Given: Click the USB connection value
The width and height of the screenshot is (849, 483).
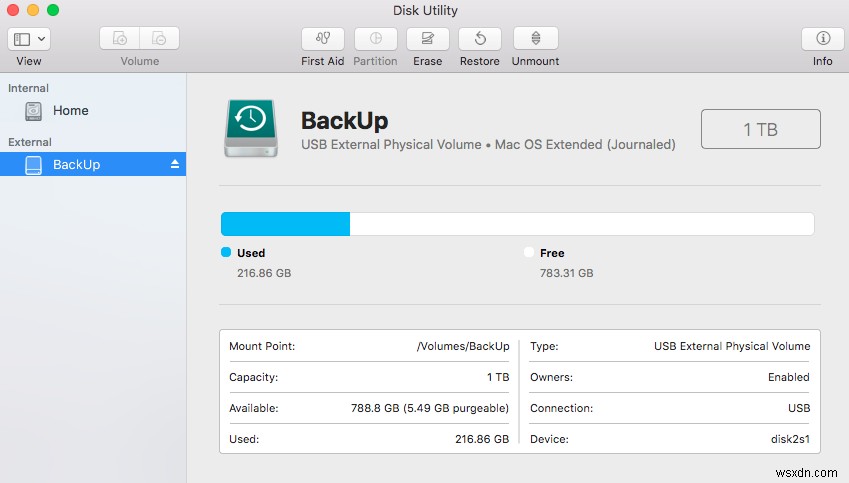Looking at the screenshot, I should pos(799,408).
